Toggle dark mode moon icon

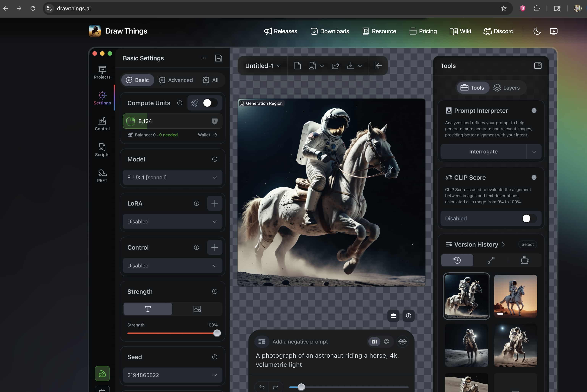[537, 31]
